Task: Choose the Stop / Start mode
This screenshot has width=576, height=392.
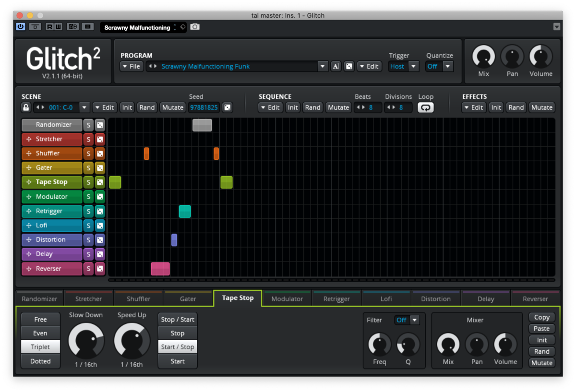Action: click(x=178, y=320)
